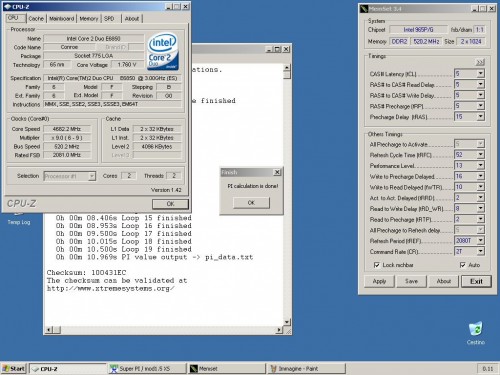The image size is (500, 375).
Task: Click the Intel Core 2 Duo logo
Action: (163, 51)
